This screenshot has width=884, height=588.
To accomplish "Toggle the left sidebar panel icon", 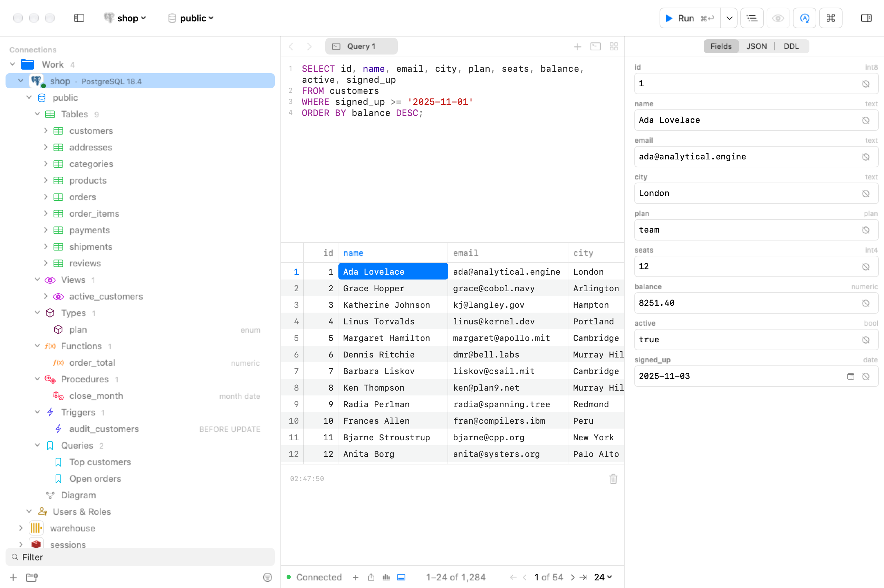I will pos(79,18).
